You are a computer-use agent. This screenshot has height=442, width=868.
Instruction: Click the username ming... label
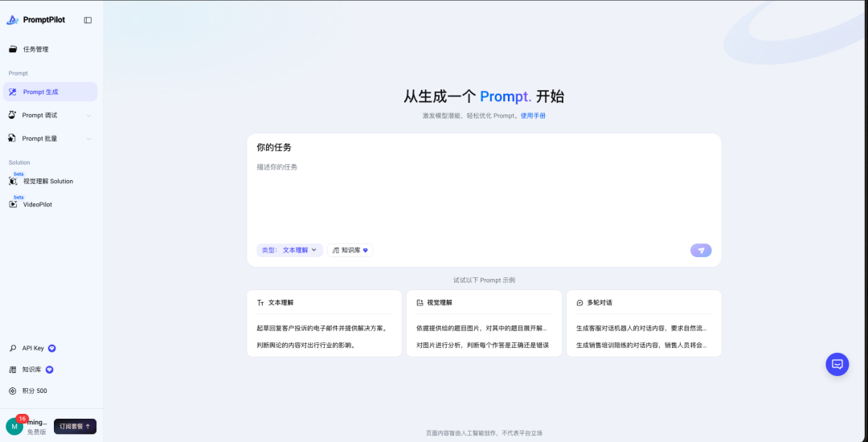click(37, 422)
